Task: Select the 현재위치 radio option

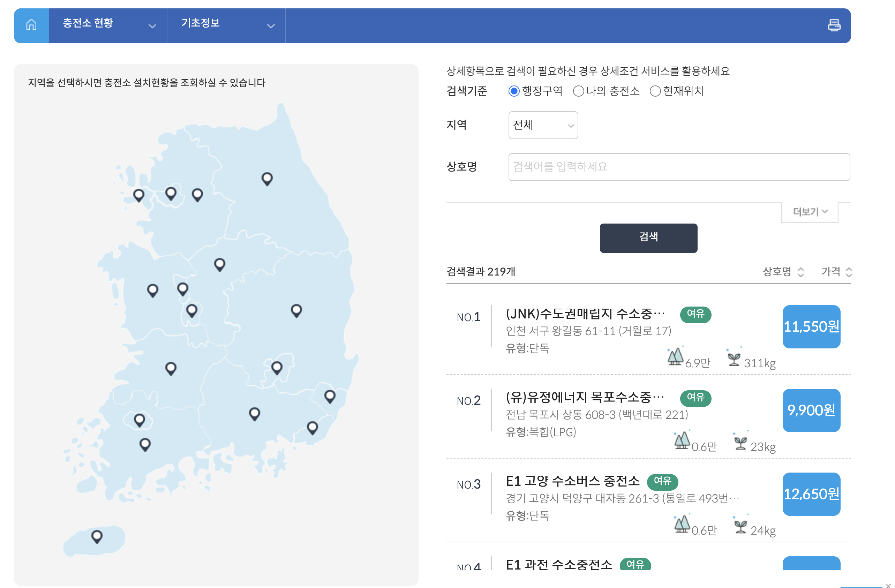Action: click(x=655, y=91)
